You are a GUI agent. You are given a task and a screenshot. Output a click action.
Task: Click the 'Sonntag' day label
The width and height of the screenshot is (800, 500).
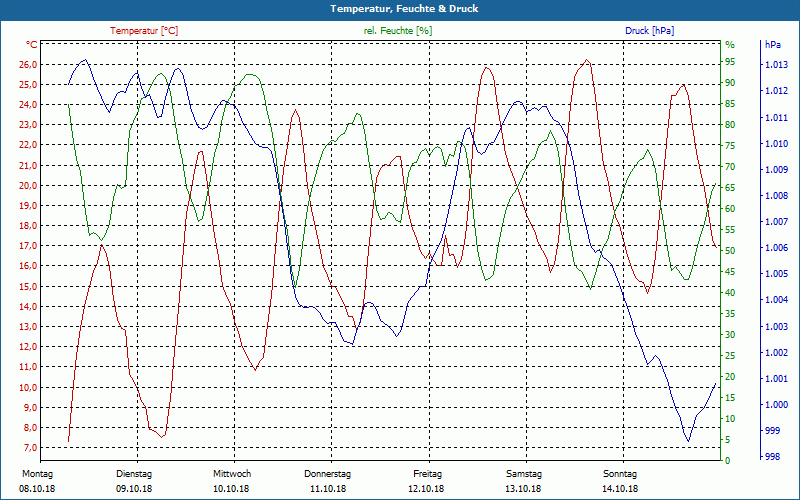point(620,474)
